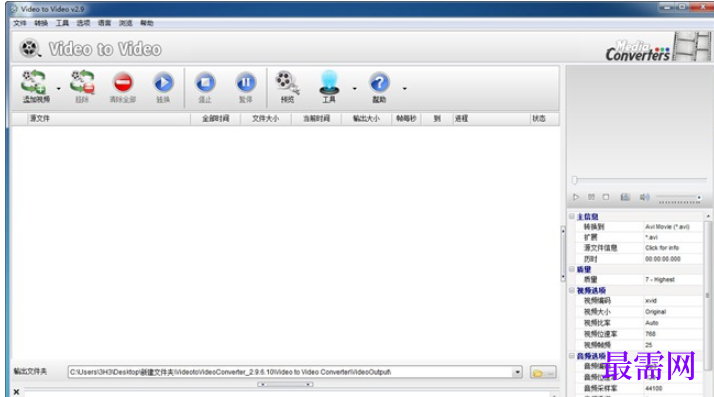This screenshot has height=397, width=714.
Task: Stop the preview player
Action: (606, 197)
